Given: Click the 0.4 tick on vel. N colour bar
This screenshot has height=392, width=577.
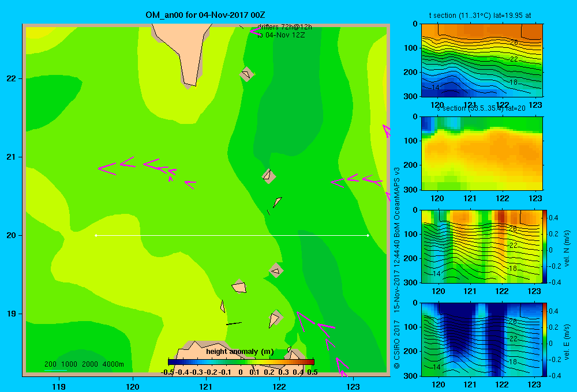Looking at the screenshot, I should click(553, 218).
